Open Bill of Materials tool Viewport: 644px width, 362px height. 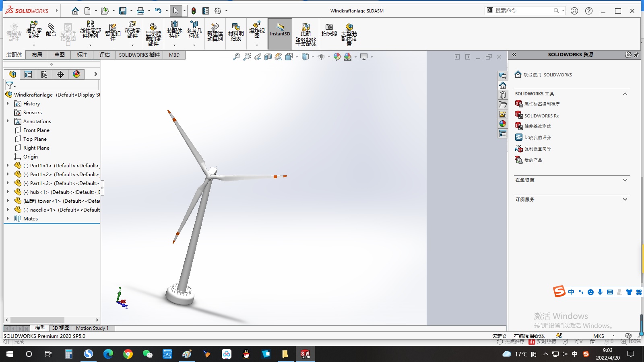tap(236, 32)
